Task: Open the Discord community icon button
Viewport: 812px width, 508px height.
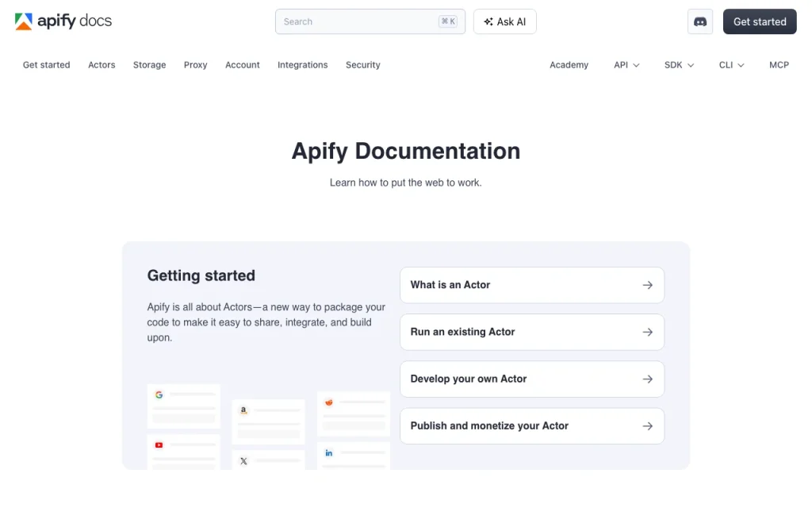Action: click(x=700, y=21)
